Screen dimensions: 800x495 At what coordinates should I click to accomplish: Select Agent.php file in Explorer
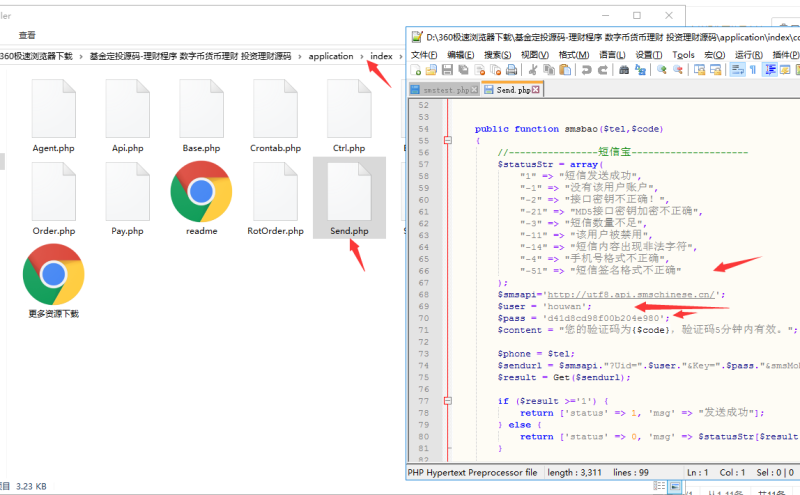pos(54,116)
